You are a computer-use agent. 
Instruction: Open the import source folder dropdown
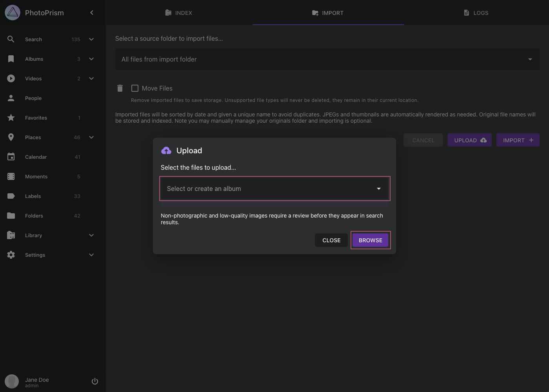(530, 59)
